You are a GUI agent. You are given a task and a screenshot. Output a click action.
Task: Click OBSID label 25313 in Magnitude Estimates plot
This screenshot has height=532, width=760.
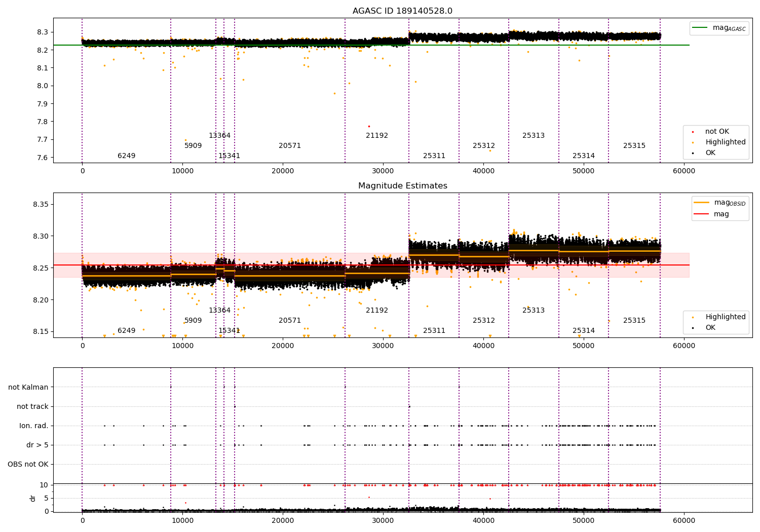534,311
